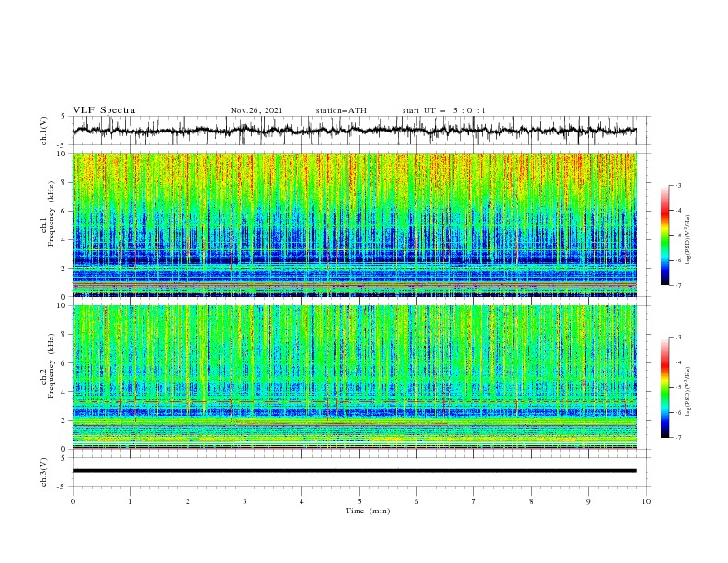Click the 'start UT = 5 :0 :1' text
Viewport: 728px width, 563px height.
[444, 110]
